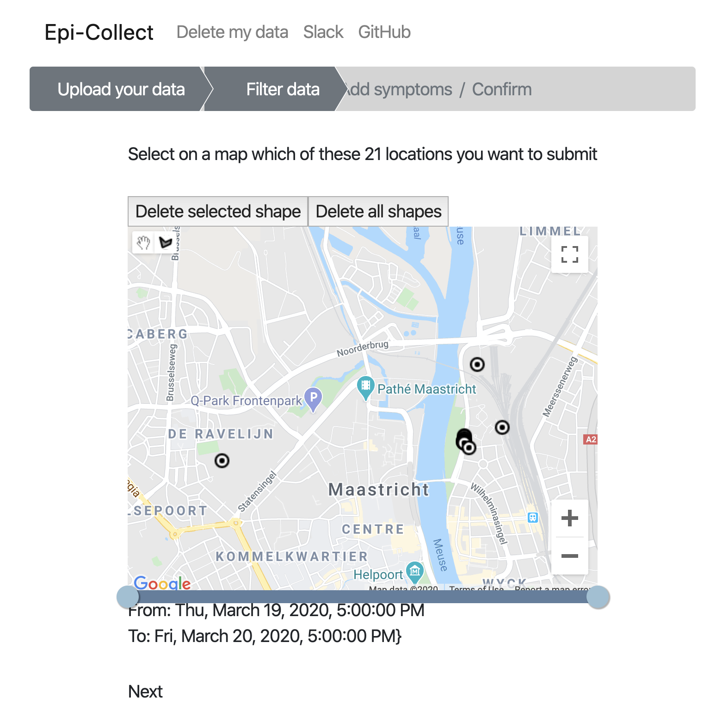
Task: Select the polygon drawing tool on map
Action: pos(165,242)
